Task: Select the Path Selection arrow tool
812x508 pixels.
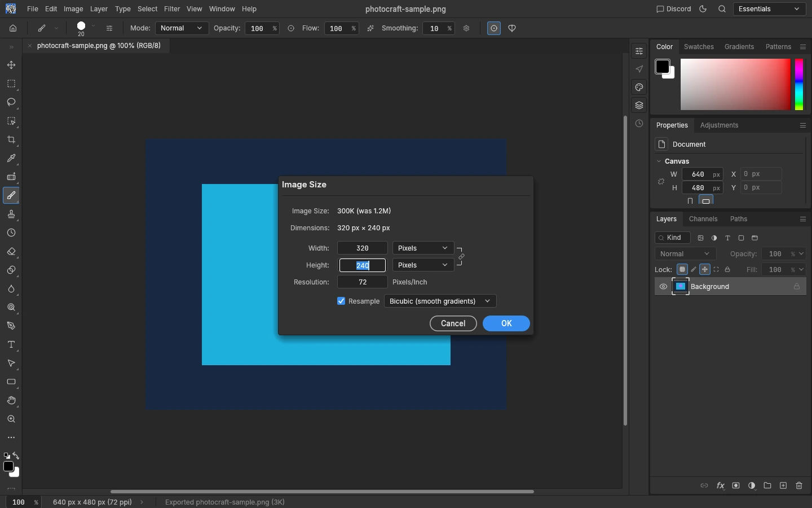Action: pos(11,364)
